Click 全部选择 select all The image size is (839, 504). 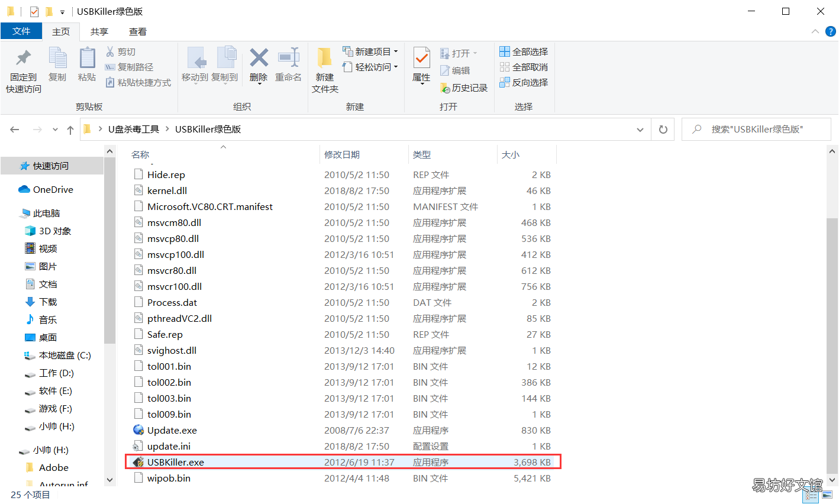(524, 52)
